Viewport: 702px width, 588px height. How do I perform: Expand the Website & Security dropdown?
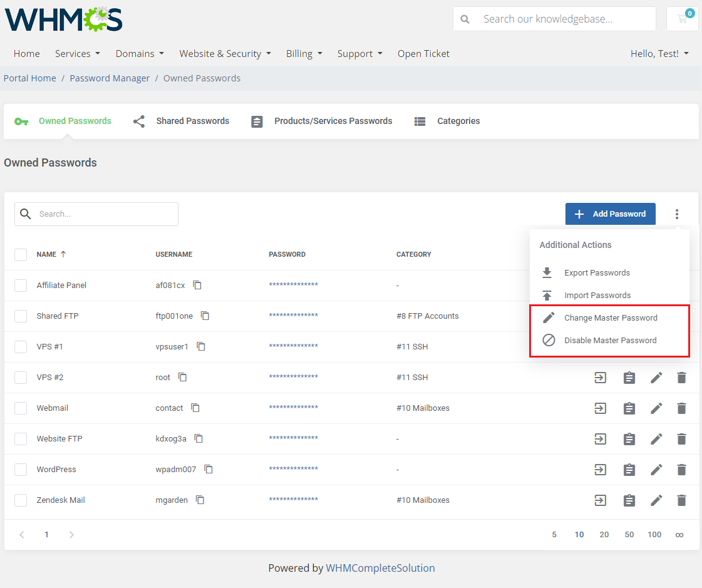[225, 54]
